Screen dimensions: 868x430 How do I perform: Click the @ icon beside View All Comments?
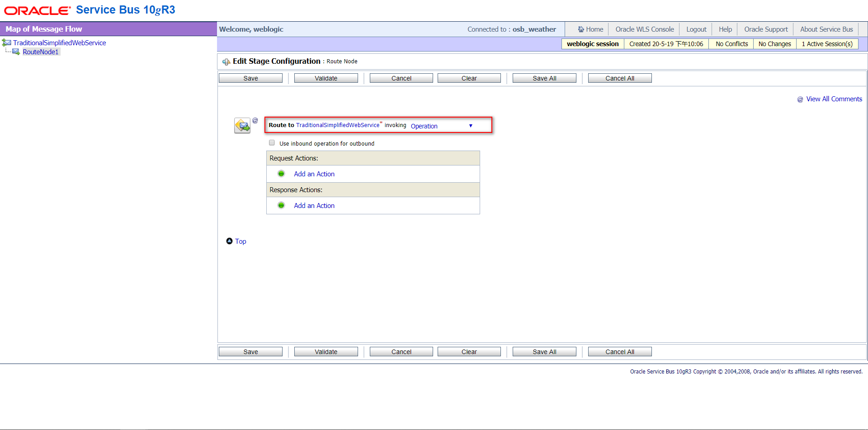pos(800,99)
